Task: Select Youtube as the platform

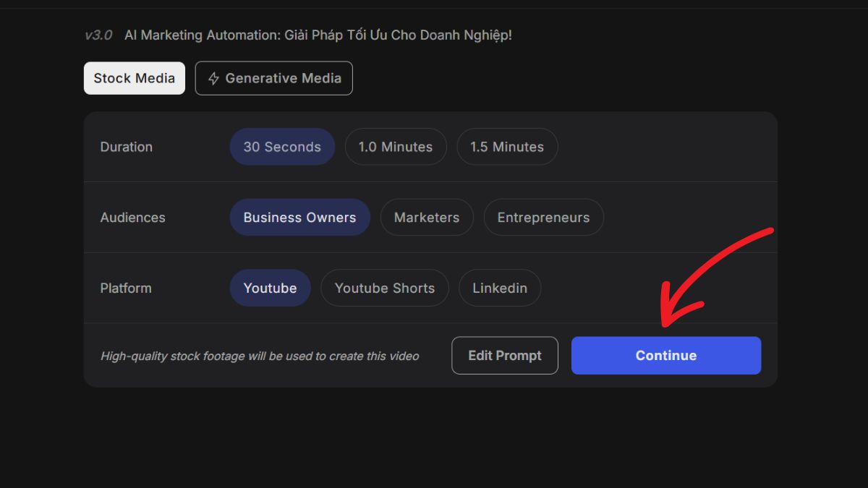Action: pos(270,288)
